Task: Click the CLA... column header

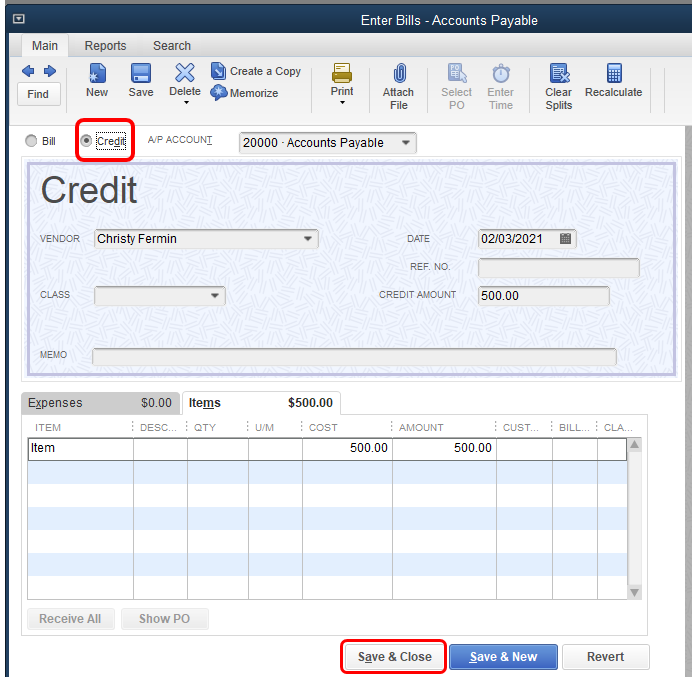Action: (618, 427)
